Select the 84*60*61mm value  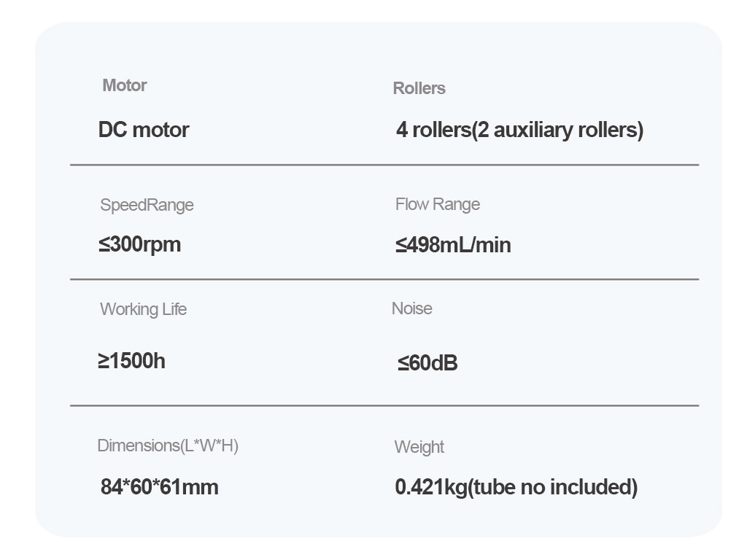159,486
